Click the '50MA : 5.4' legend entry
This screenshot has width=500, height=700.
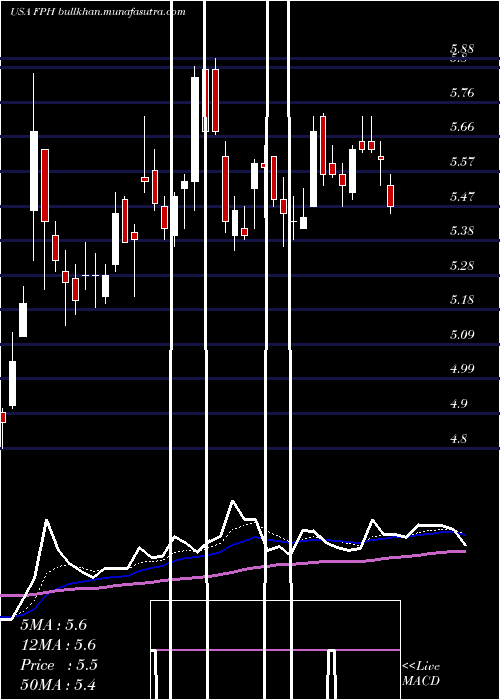click(58, 685)
